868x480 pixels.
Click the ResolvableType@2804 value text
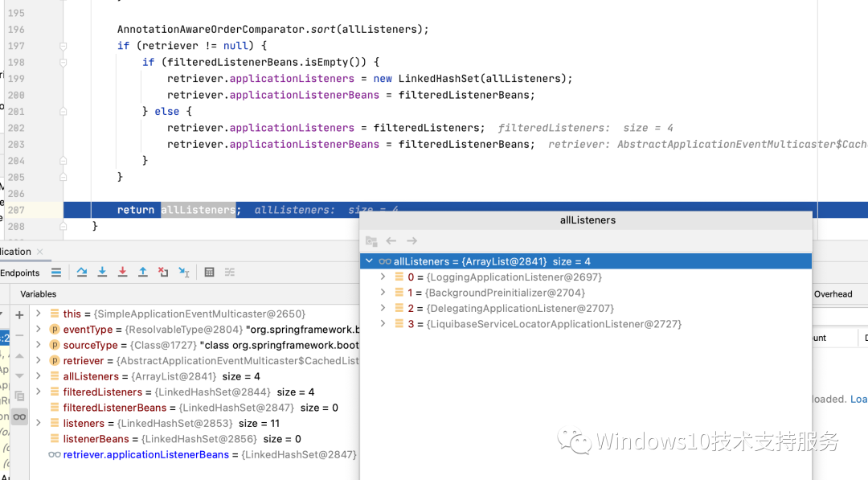pos(184,330)
